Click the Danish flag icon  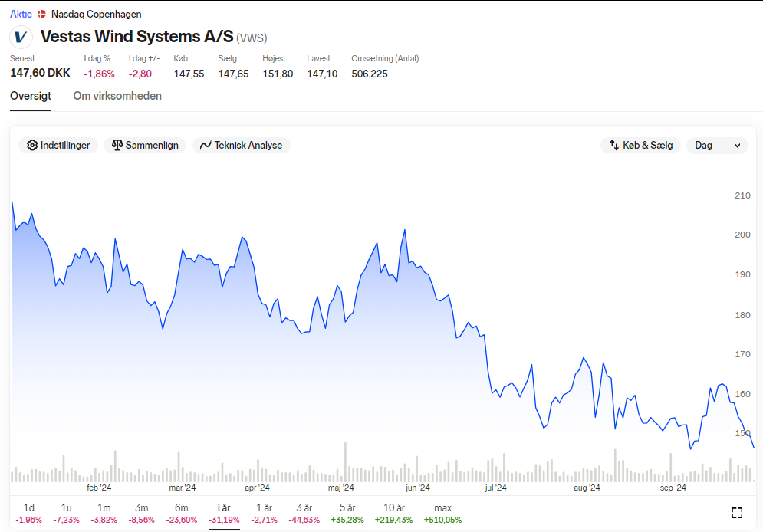coord(42,15)
